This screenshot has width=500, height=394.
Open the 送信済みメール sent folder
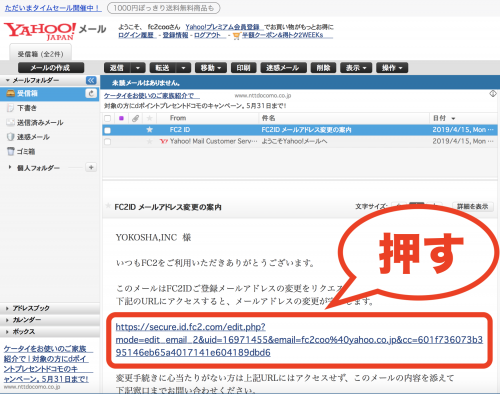[40, 123]
